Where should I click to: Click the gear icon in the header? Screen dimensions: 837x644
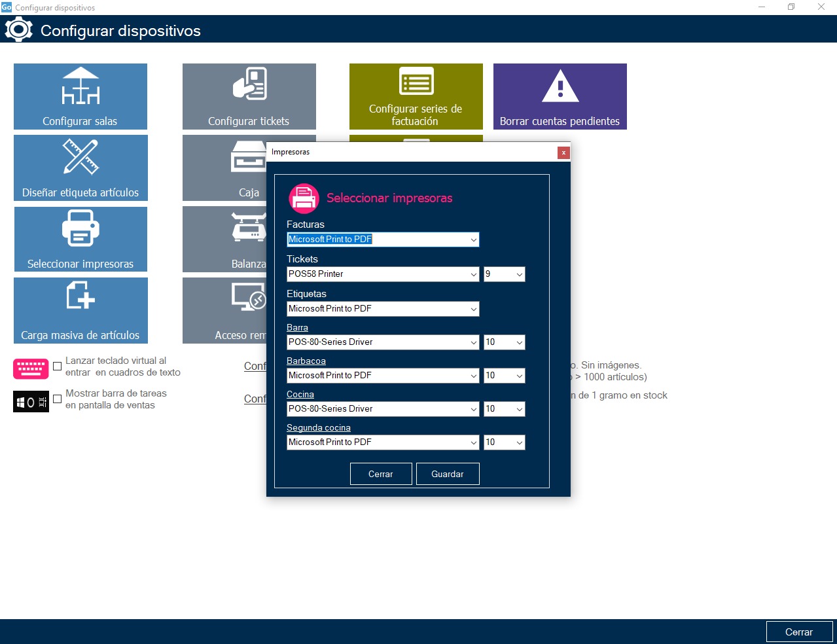pyautogui.click(x=18, y=29)
